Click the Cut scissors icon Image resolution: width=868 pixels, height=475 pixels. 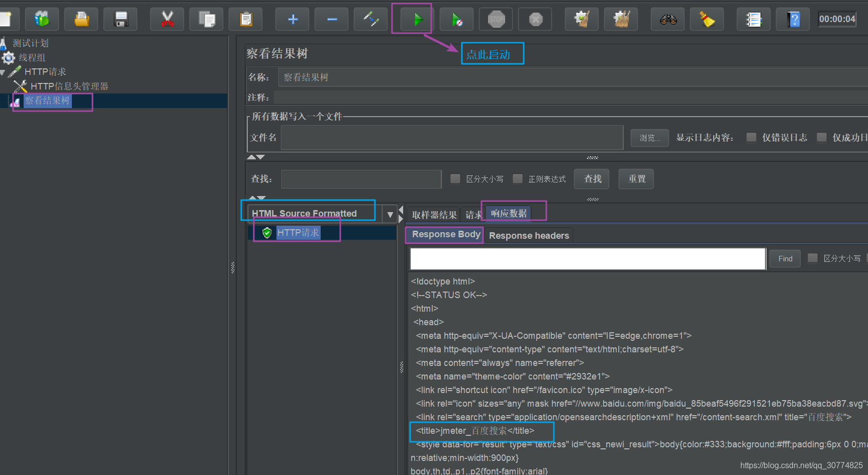click(167, 20)
